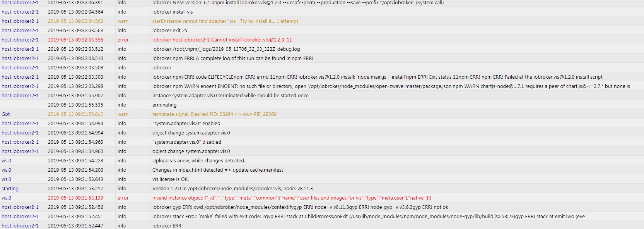
Task: Click the message "erminating"
Action: click(164, 105)
